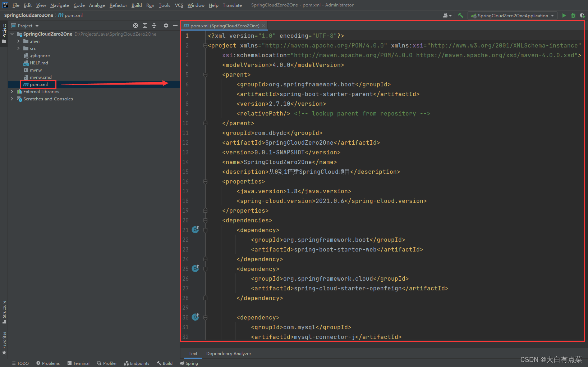Open the Refactor menu
The width and height of the screenshot is (588, 367).
[x=118, y=5]
